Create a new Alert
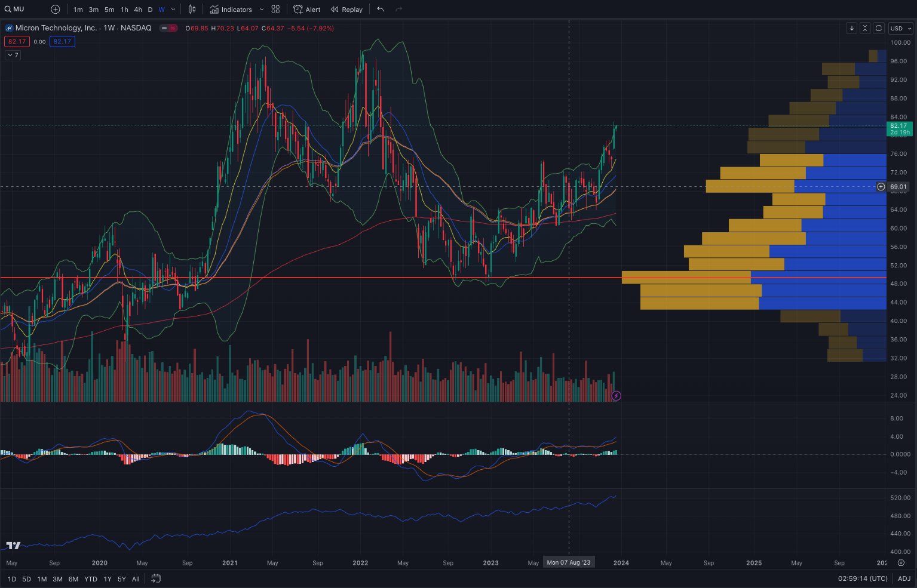The width and height of the screenshot is (917, 588). coord(307,10)
